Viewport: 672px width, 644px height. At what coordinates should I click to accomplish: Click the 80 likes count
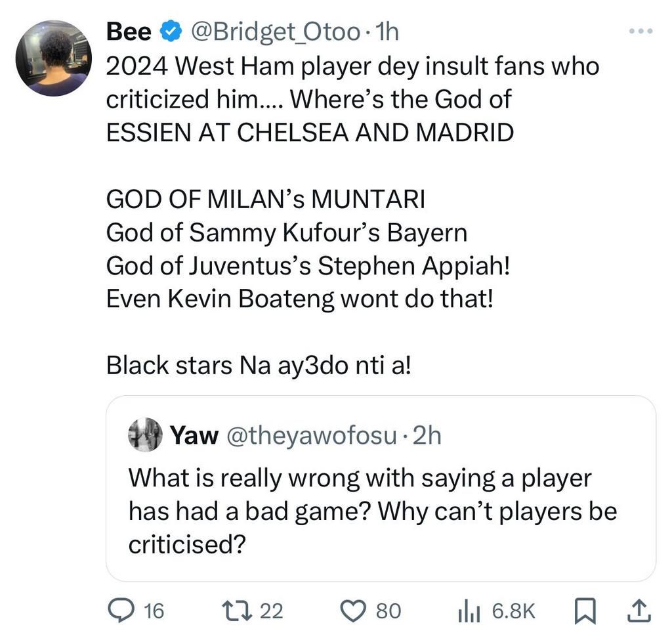tap(388, 611)
